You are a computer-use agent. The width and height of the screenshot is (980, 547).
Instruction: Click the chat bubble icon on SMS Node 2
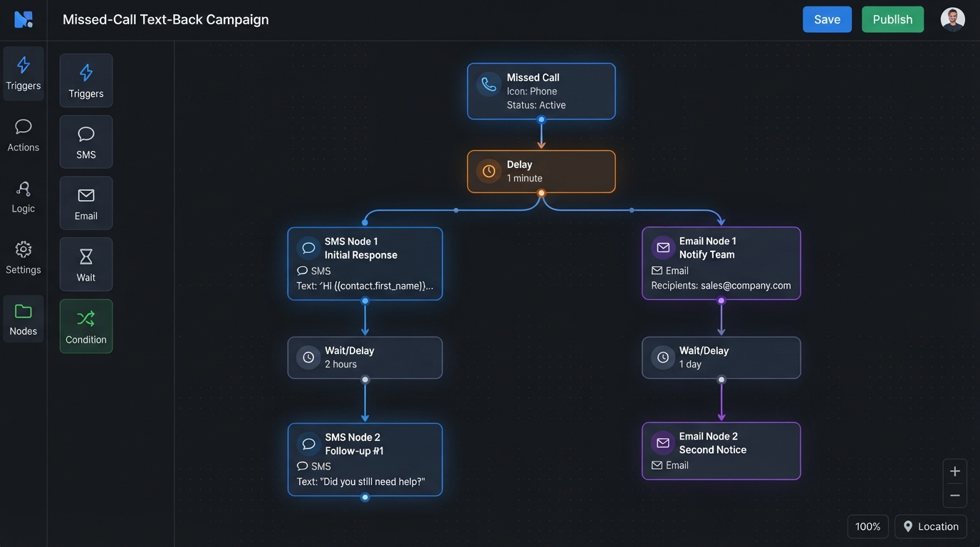tap(308, 444)
